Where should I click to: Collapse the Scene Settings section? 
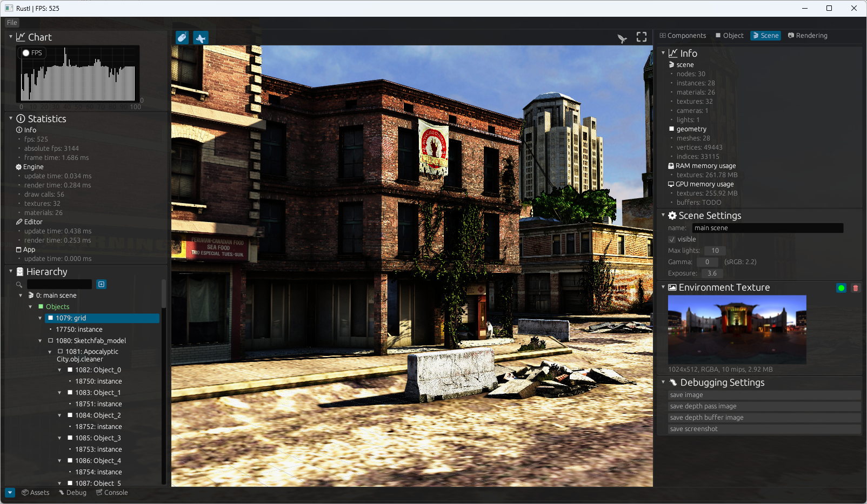click(663, 215)
